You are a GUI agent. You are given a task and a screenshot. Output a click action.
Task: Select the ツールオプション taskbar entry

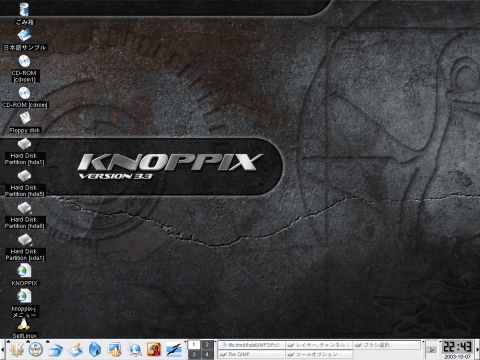click(319, 354)
